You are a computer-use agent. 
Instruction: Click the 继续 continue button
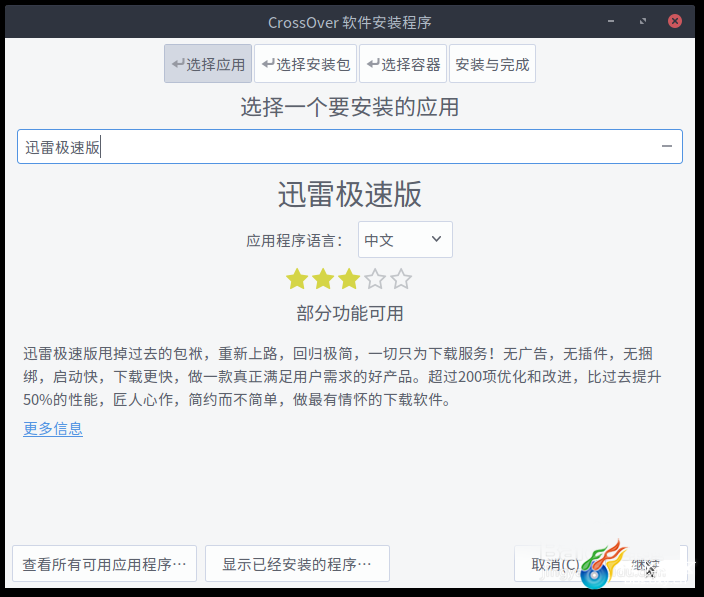pos(645,564)
